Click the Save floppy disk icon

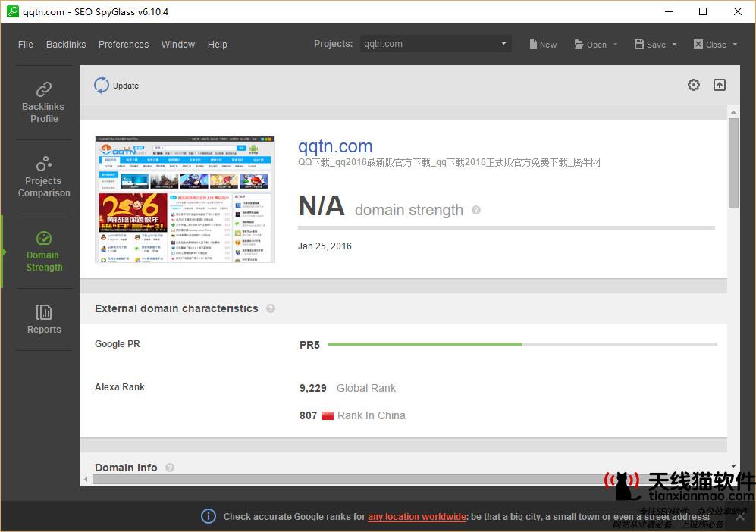pos(638,44)
